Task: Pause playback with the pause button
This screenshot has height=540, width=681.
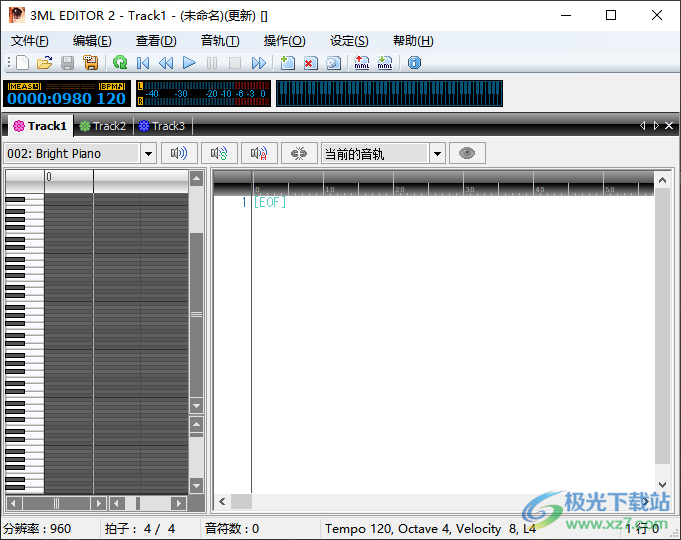Action: pyautogui.click(x=212, y=63)
